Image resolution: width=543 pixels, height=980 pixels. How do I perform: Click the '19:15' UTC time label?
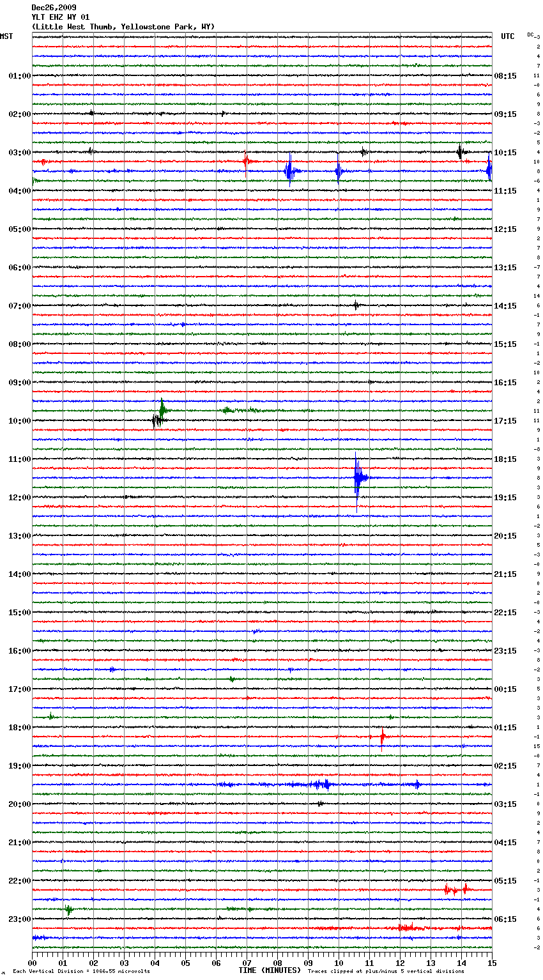point(505,498)
